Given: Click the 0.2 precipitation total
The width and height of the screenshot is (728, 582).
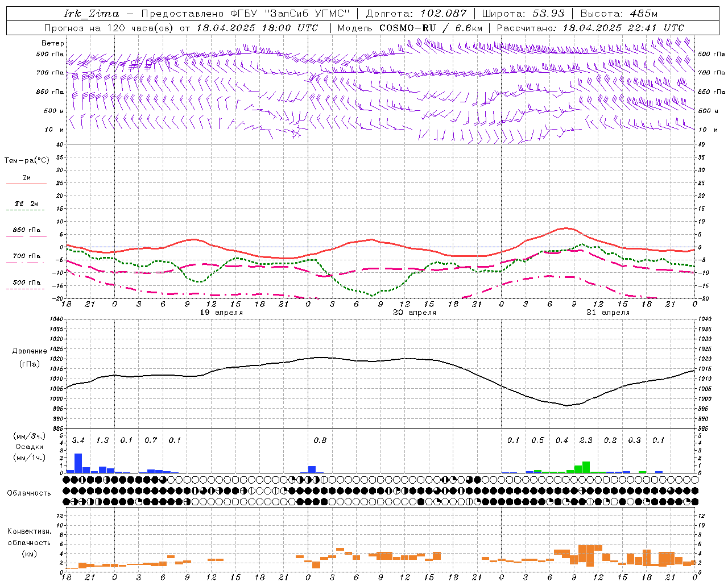Looking at the screenshot, I should click(x=610, y=440).
